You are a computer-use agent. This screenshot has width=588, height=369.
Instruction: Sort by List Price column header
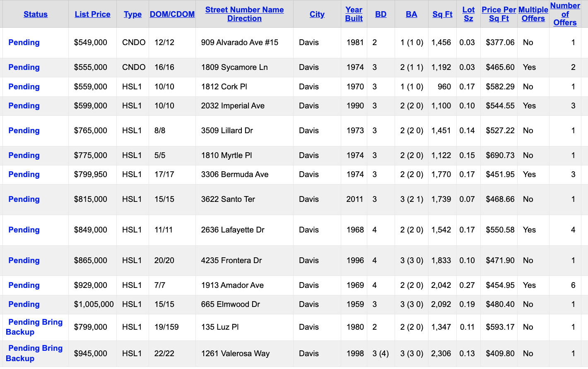coord(92,14)
